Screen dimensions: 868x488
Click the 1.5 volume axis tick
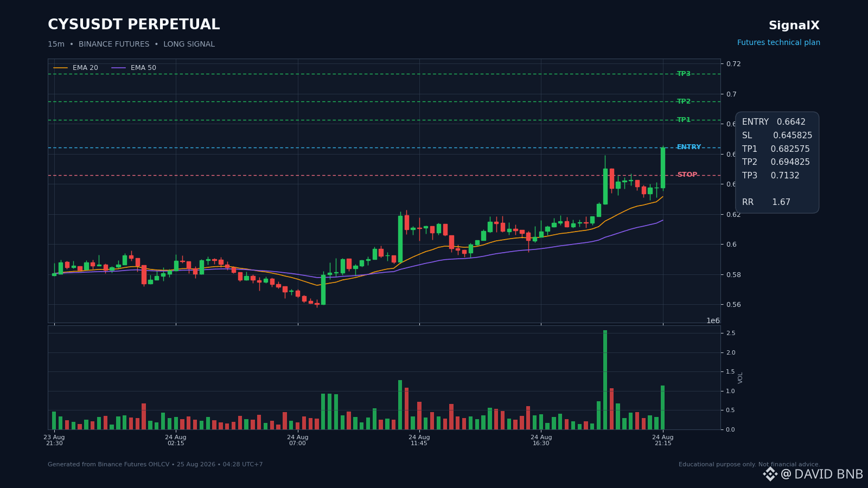(730, 371)
